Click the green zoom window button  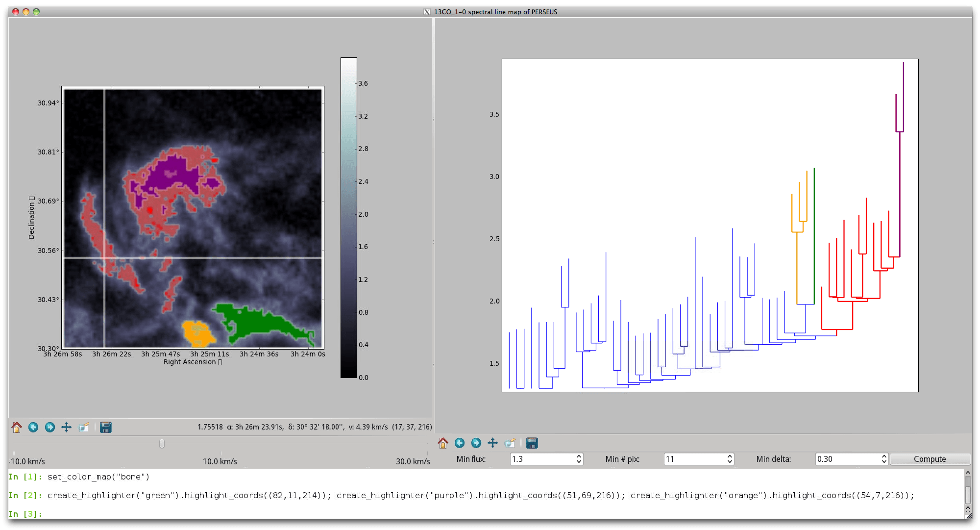(x=36, y=12)
